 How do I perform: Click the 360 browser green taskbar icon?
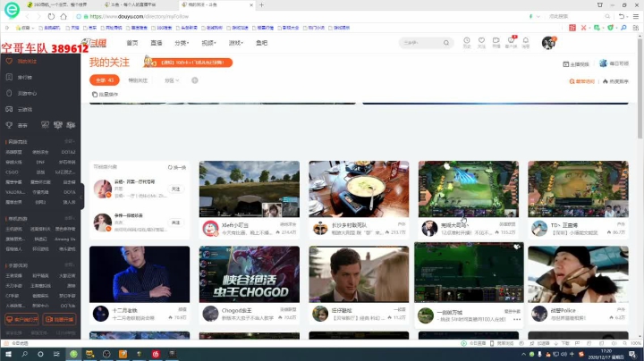[x=73, y=354]
